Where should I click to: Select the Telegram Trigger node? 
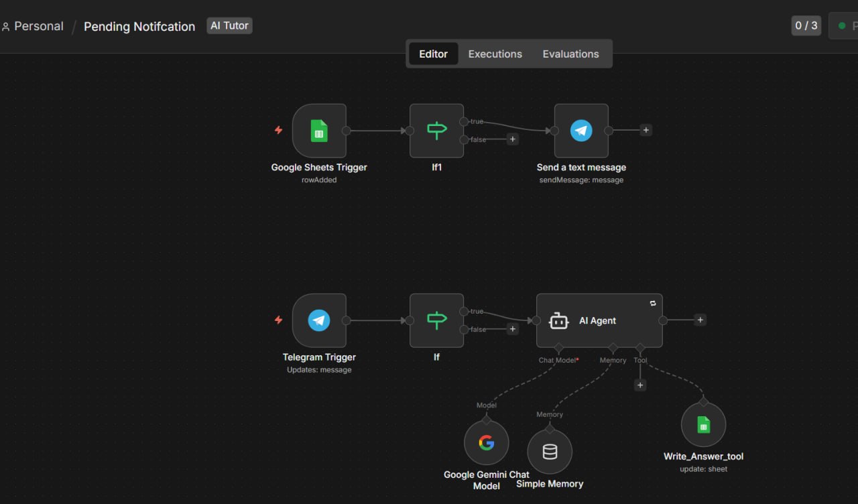coord(319,320)
